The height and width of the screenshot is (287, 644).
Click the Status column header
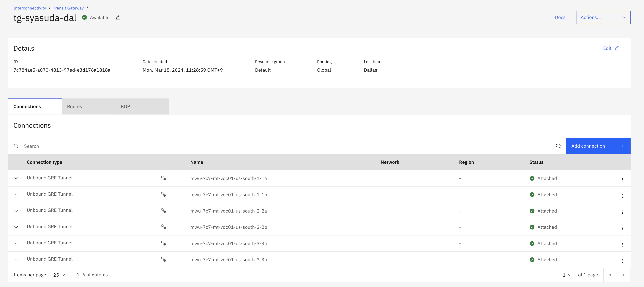(536, 162)
